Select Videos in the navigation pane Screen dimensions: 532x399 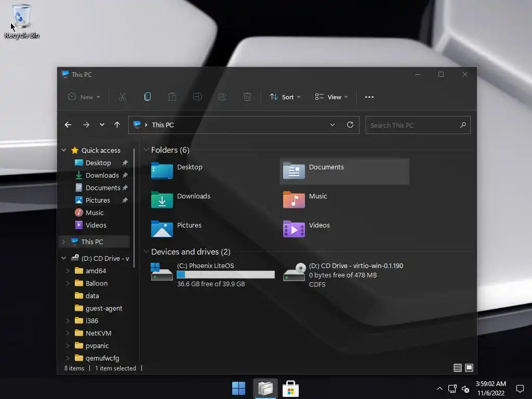point(96,225)
